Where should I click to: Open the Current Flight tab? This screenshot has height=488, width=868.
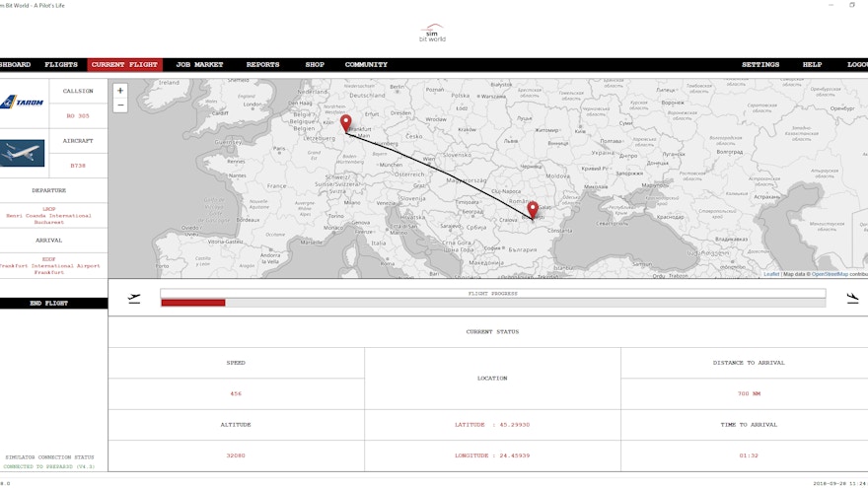pyautogui.click(x=124, y=65)
